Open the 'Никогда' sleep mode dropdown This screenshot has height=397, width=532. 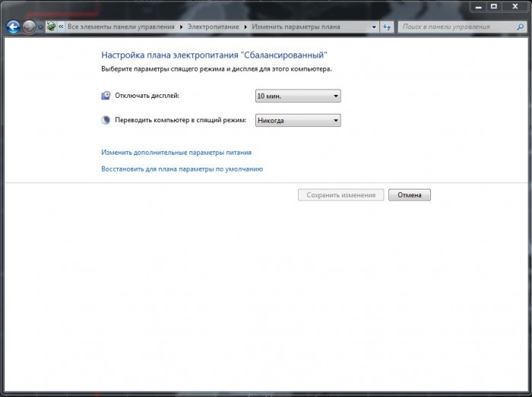[x=298, y=120]
